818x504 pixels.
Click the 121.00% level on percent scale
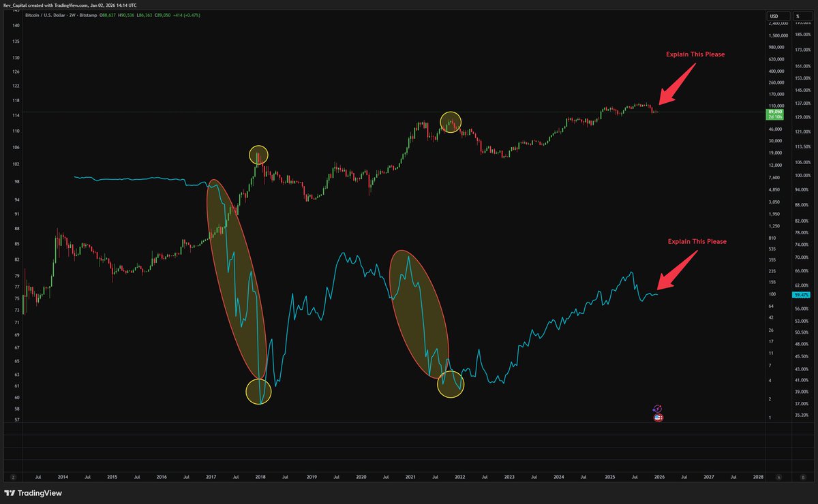tap(802, 131)
